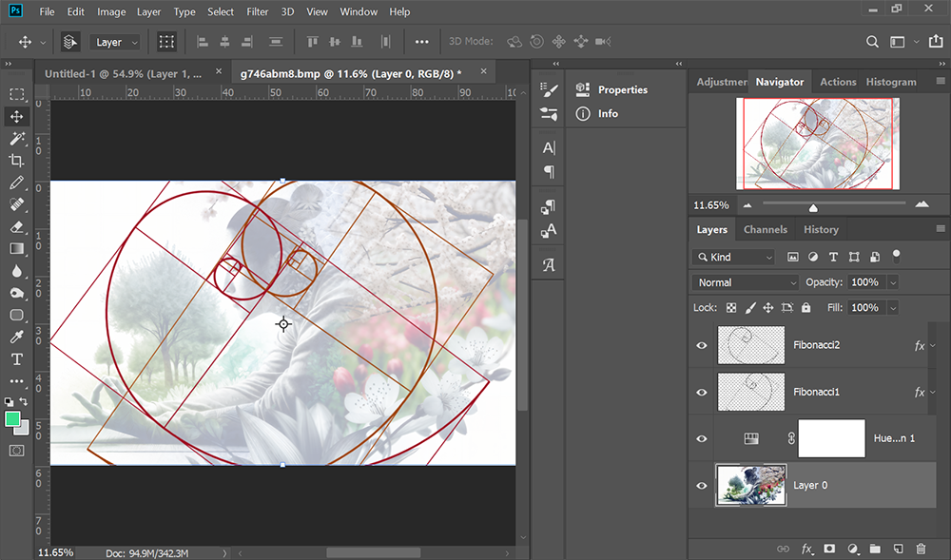Open the Normal blend mode dropdown
This screenshot has height=560, width=951.
pyautogui.click(x=745, y=282)
